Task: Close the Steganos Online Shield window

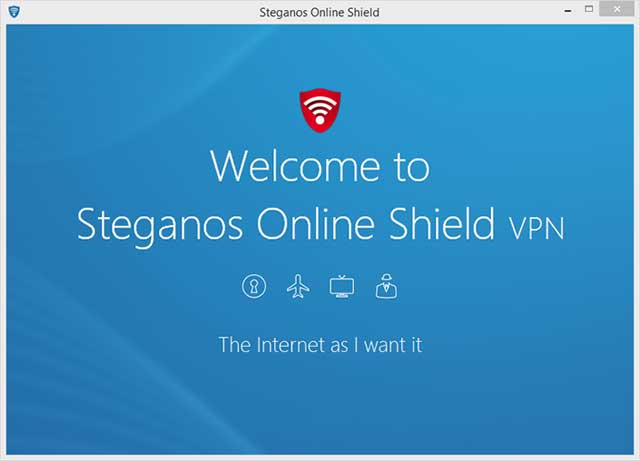Action: click(x=617, y=9)
